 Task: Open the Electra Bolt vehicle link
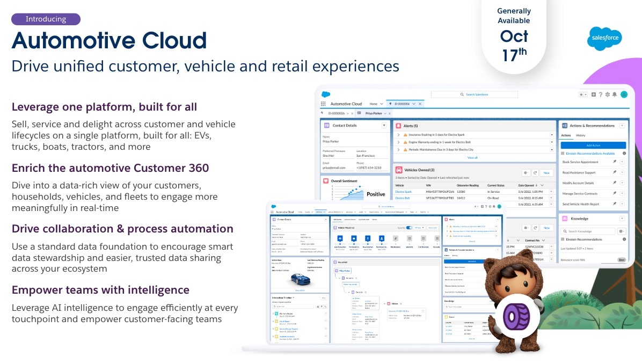(x=403, y=198)
